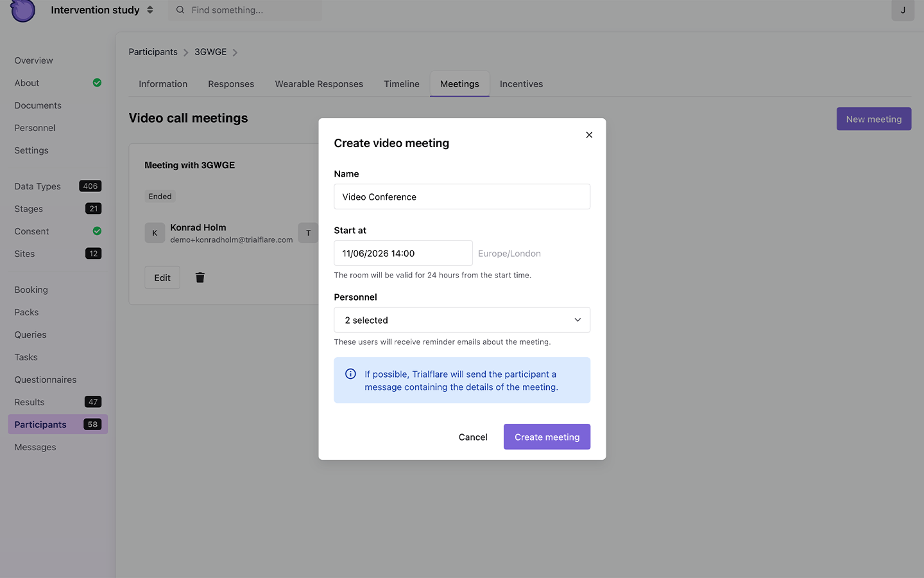Image resolution: width=924 pixels, height=578 pixels.
Task: Click the info icon in the blue notice
Action: click(351, 374)
